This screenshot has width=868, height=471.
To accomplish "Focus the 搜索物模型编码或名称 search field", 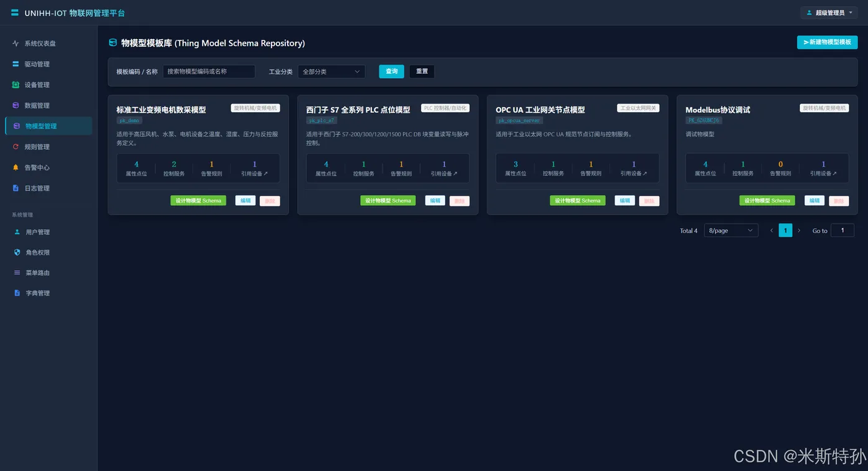I will click(209, 72).
